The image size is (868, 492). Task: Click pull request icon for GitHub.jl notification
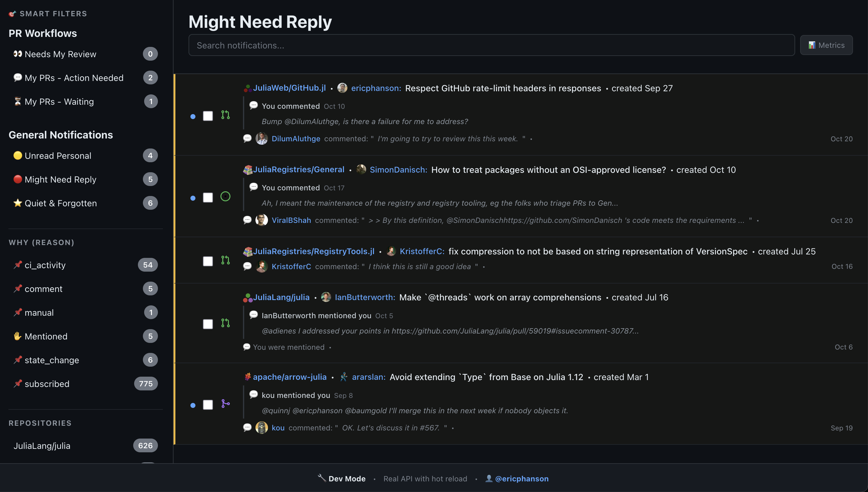click(225, 115)
